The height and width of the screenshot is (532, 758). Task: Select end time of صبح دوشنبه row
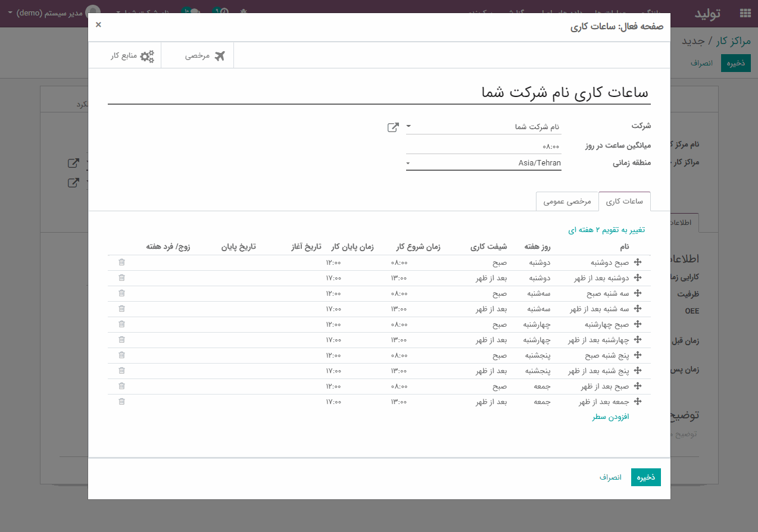(x=333, y=262)
